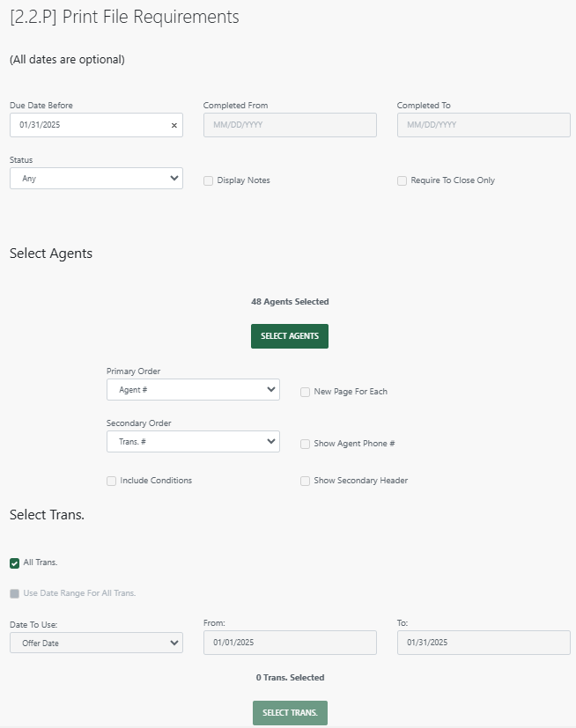
Task: Click the Completed From date field
Action: 289,125
